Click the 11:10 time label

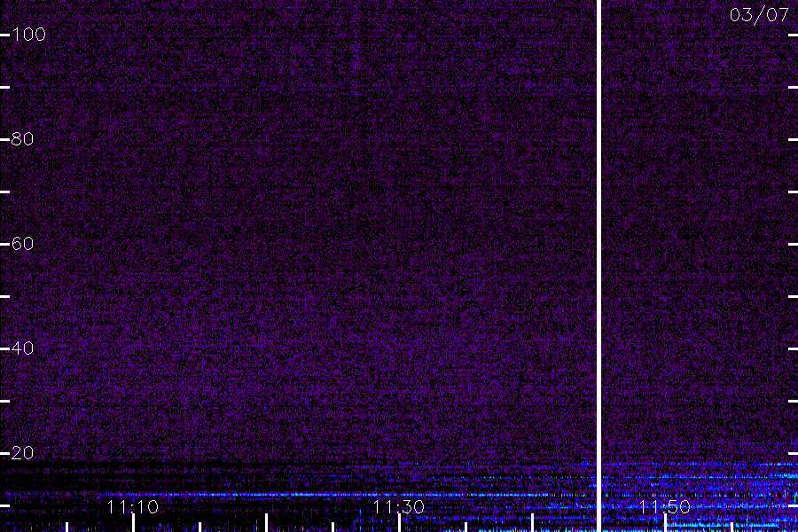pos(133,507)
